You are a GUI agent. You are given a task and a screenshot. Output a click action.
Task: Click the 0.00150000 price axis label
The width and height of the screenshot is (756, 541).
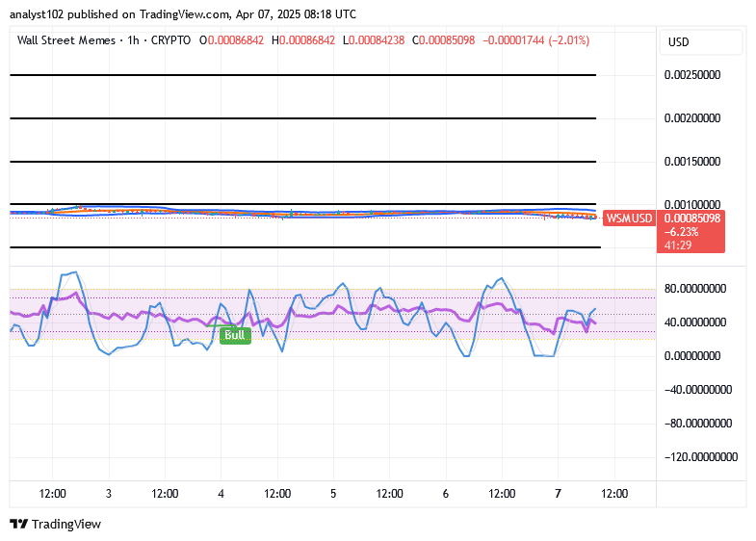coord(692,162)
